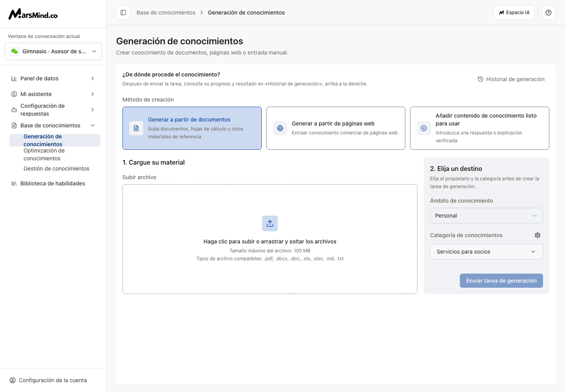565x392 pixels.
Task: Expand the Mi asistente chevron
Action: pos(93,94)
